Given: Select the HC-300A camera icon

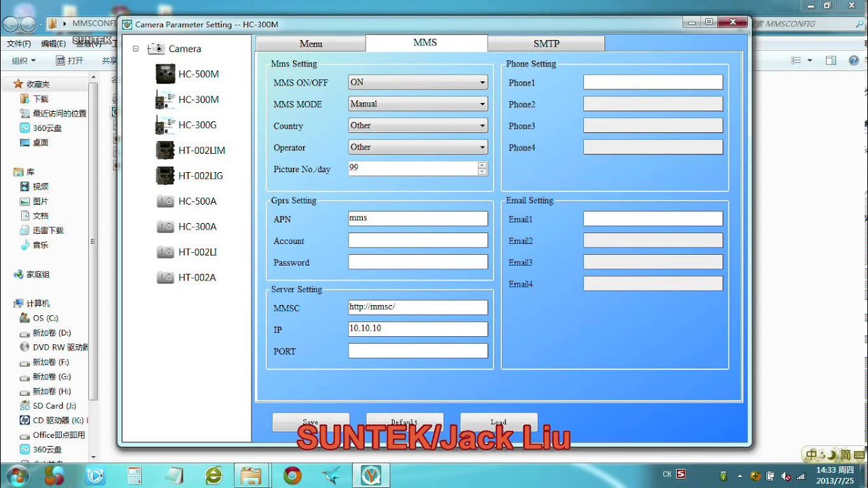Looking at the screenshot, I should coord(165,226).
